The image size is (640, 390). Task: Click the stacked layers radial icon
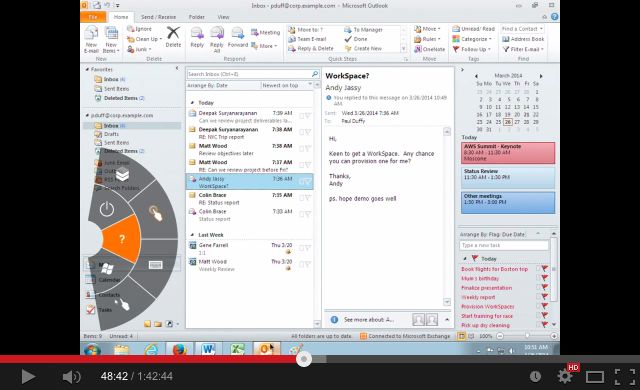click(122, 174)
